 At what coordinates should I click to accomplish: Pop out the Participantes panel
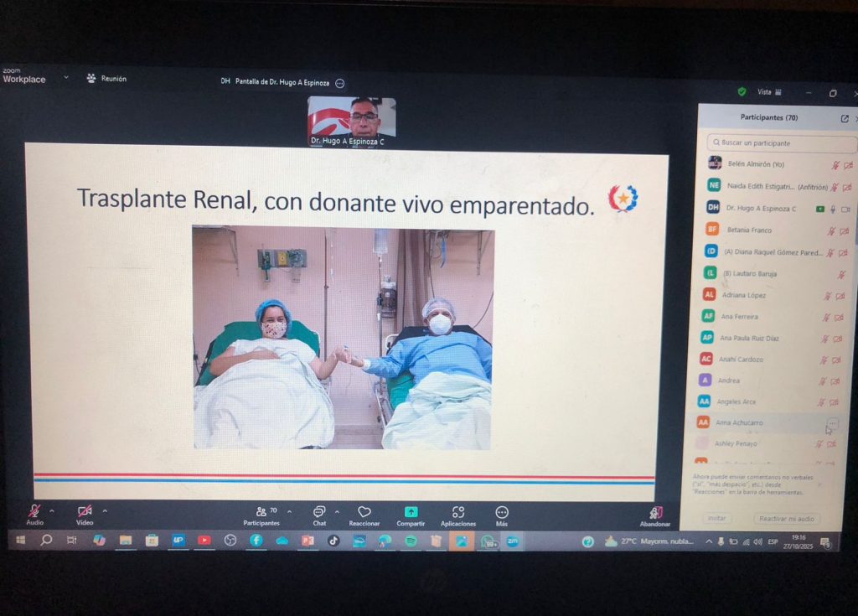844,118
